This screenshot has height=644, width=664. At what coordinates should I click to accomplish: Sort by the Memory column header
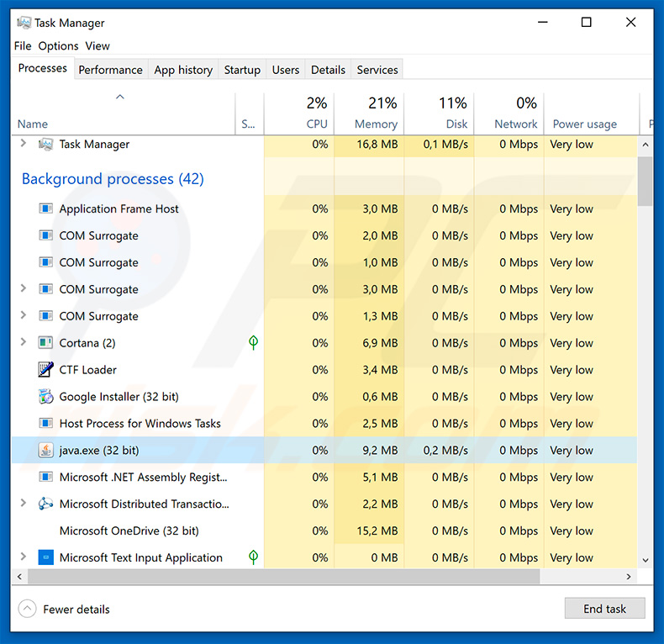[369, 113]
